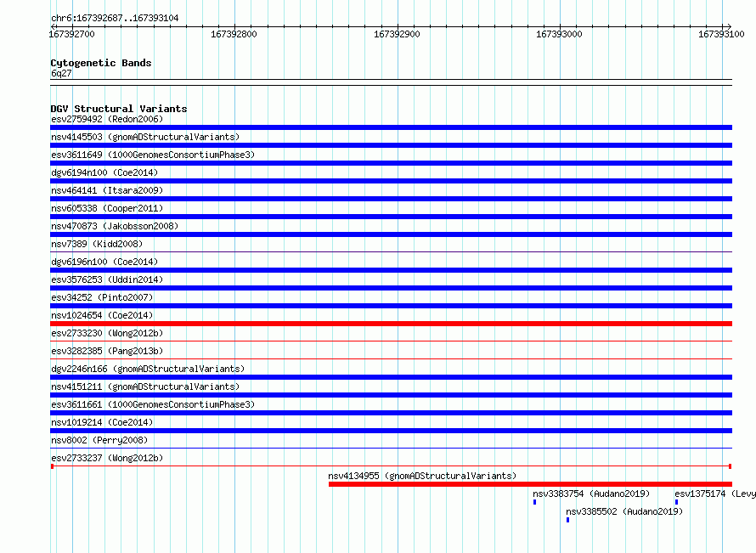Screen dimensions: 756x553
Task: Click esv3611661 1000Genomes variant label
Action: click(153, 404)
